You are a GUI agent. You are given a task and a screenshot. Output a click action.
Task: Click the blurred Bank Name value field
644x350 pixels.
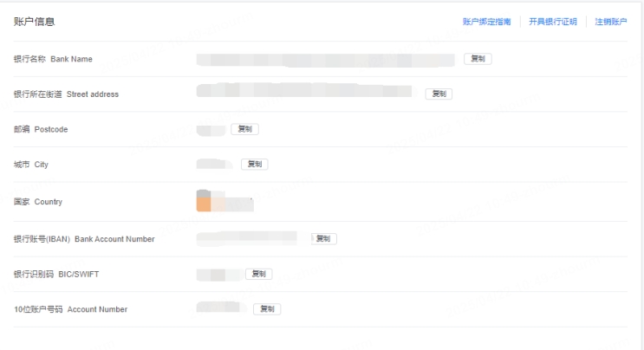pos(325,60)
